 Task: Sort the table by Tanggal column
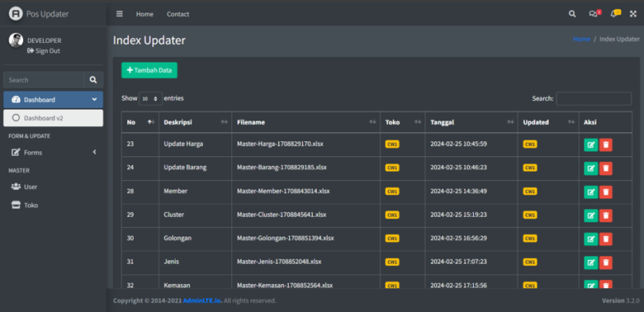tap(471, 122)
